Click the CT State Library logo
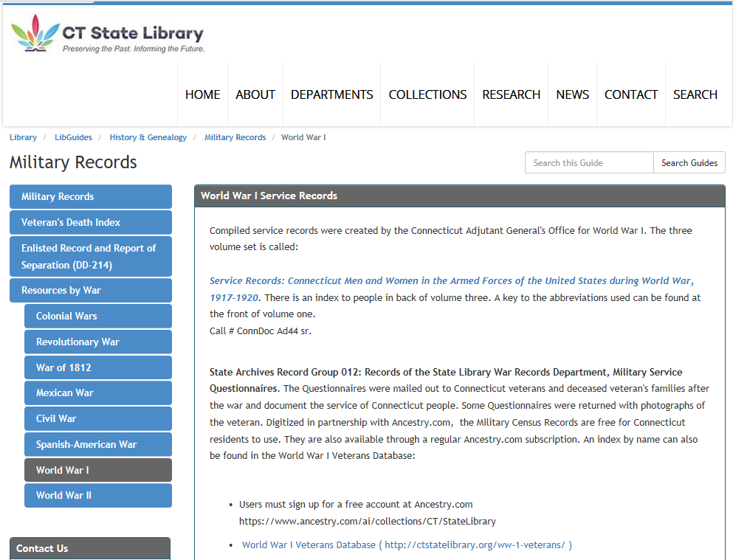This screenshot has height=560, width=733. pyautogui.click(x=108, y=34)
